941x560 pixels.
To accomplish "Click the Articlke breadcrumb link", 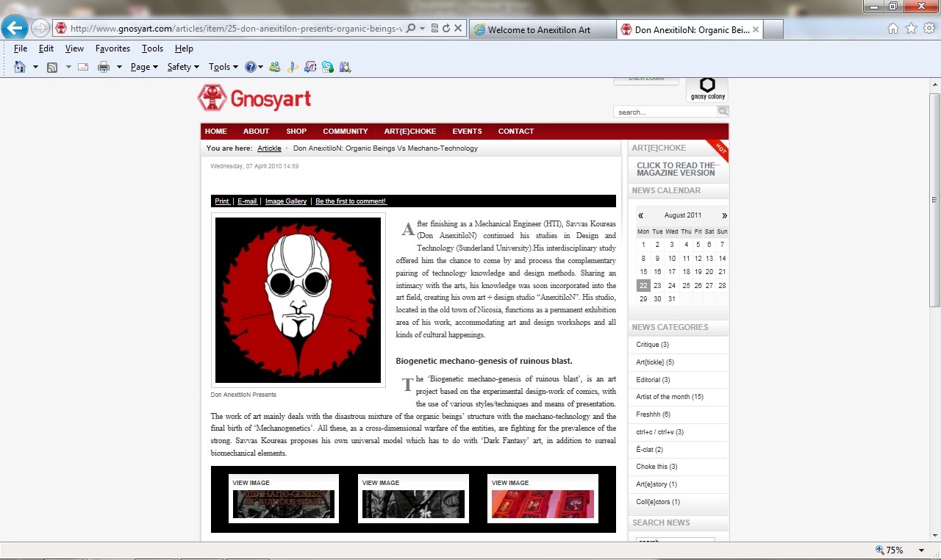I will click(269, 148).
